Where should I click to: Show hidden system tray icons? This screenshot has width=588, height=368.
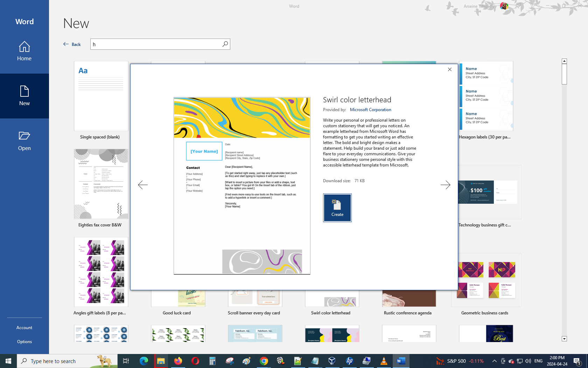494,361
